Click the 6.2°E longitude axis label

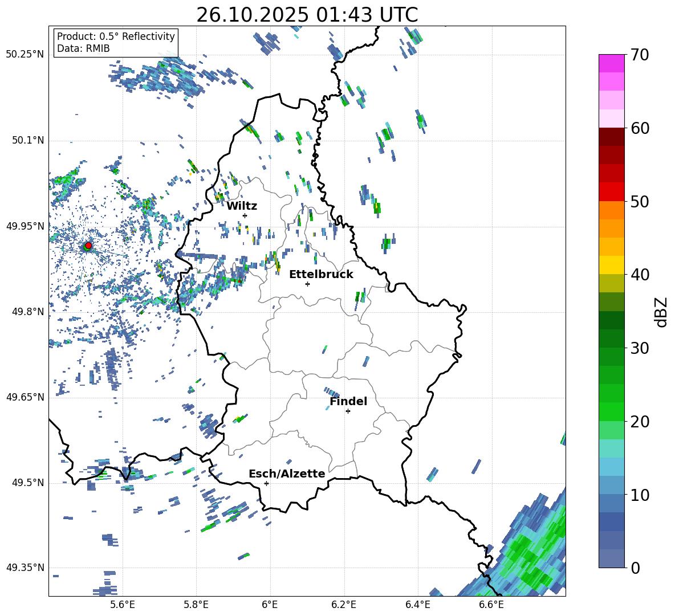click(x=344, y=604)
